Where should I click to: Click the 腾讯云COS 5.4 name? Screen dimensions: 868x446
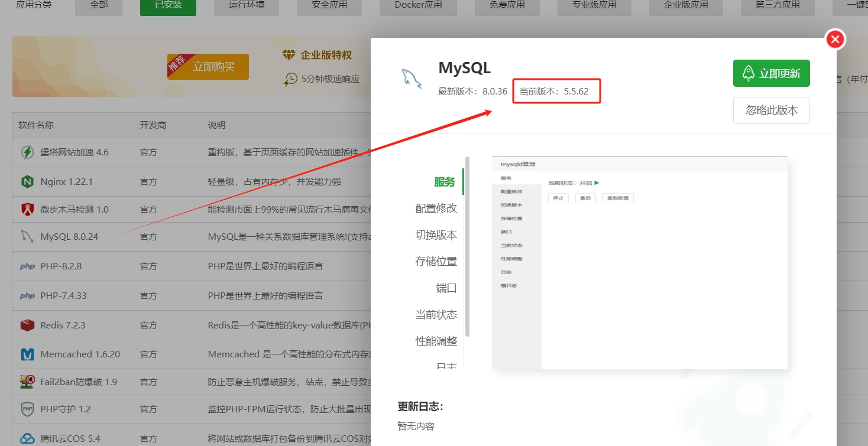70,439
